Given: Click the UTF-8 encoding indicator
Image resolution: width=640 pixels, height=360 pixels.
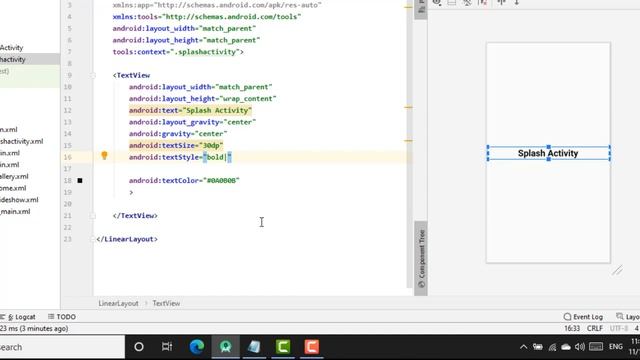Looking at the screenshot, I should coord(619,328).
